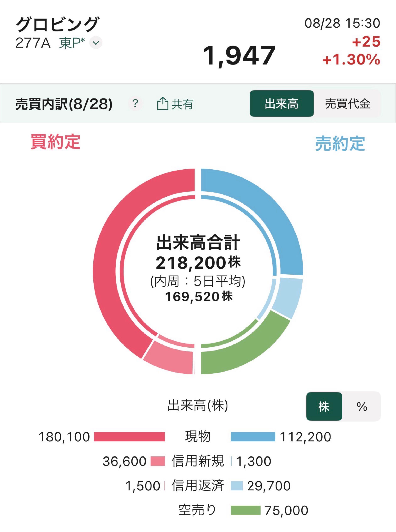Image resolution: width=396 pixels, height=532 pixels.
Task: Select the 株 unit toggle
Action: pyautogui.click(x=324, y=407)
